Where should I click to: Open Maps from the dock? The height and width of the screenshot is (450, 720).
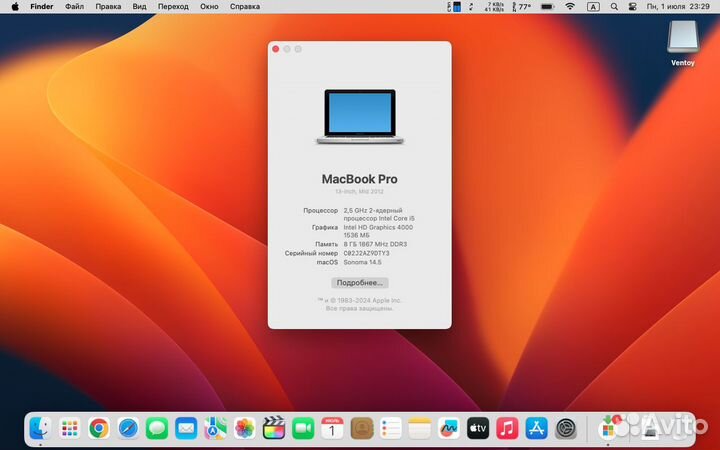pos(215,428)
